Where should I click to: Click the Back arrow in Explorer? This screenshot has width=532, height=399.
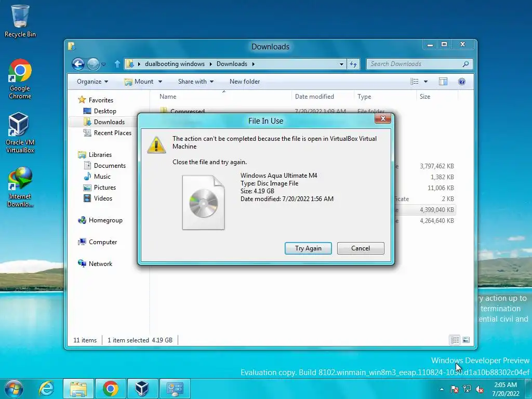(x=78, y=64)
